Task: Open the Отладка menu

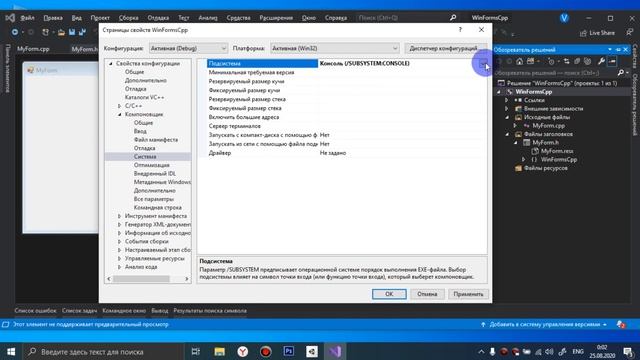Action: click(158, 18)
